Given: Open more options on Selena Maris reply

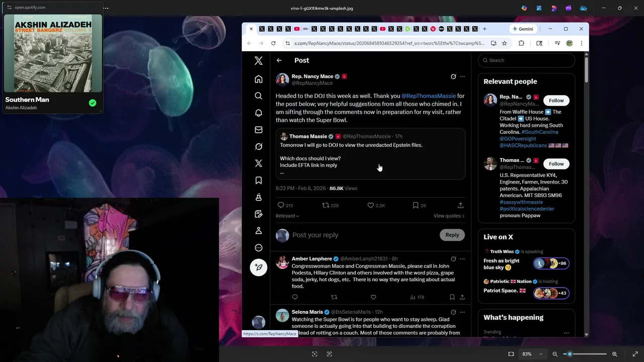Looking at the screenshot, I should [462, 312].
